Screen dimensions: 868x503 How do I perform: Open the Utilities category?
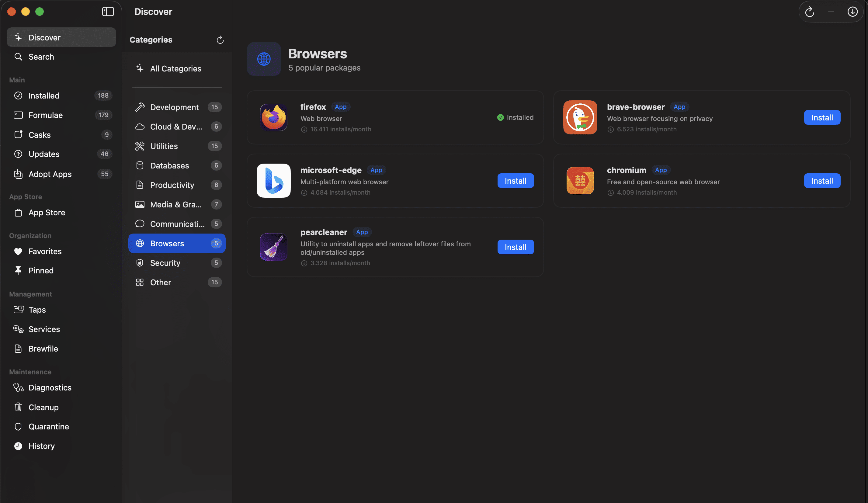(164, 146)
